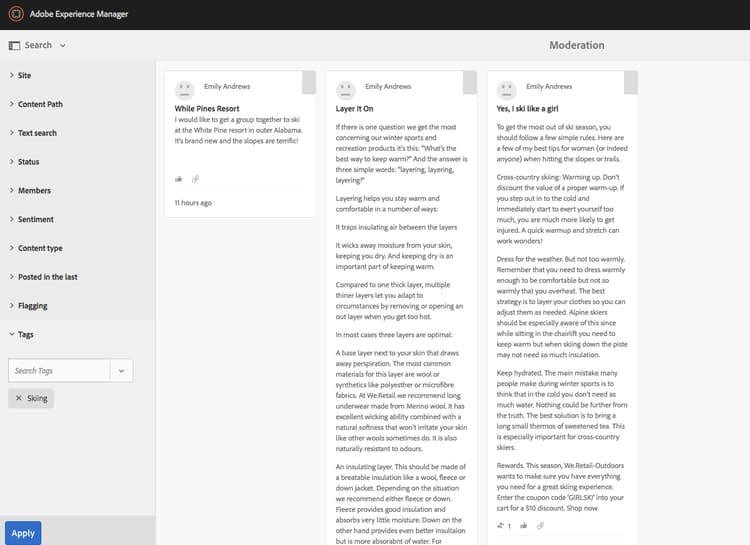Screen dimensions: 750x545
Task: Select the White Pines Resort card checkbox
Action: tap(309, 82)
